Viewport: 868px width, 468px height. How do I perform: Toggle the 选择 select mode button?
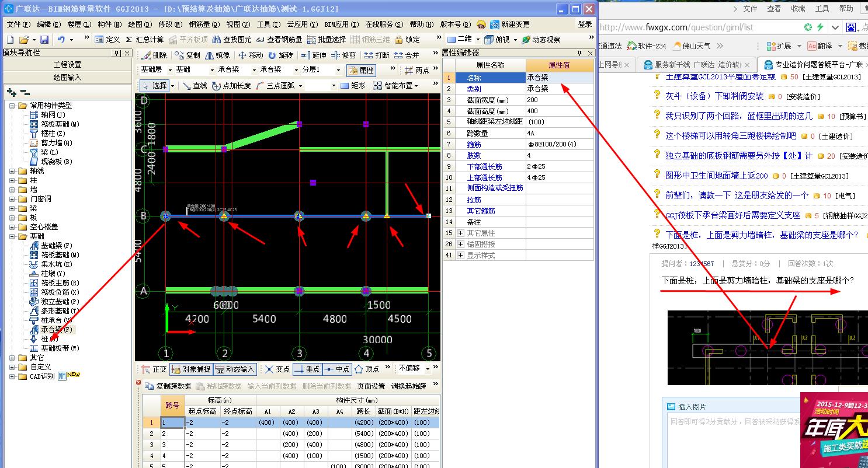(155, 85)
